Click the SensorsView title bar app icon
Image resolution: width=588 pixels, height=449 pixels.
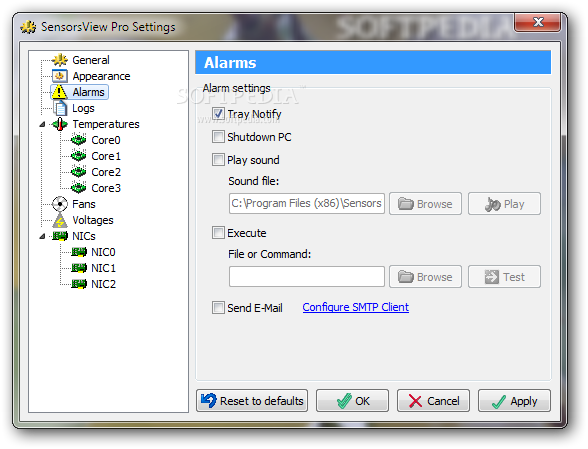[x=28, y=27]
